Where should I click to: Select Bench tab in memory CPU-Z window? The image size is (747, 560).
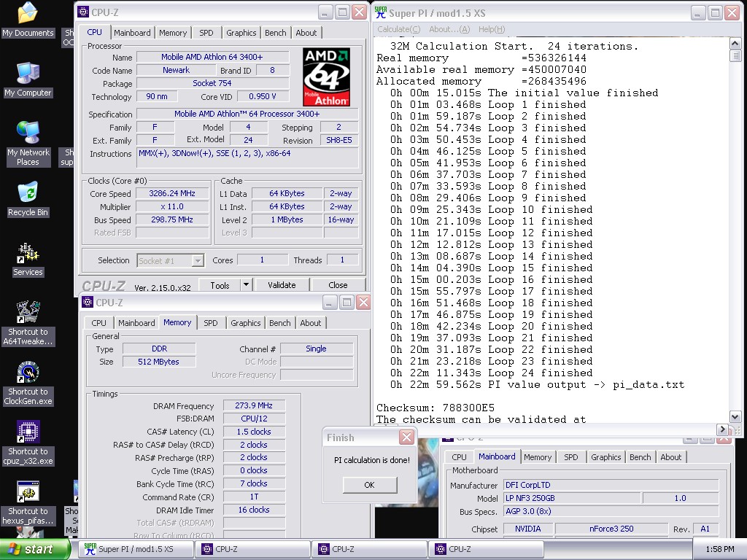(279, 323)
